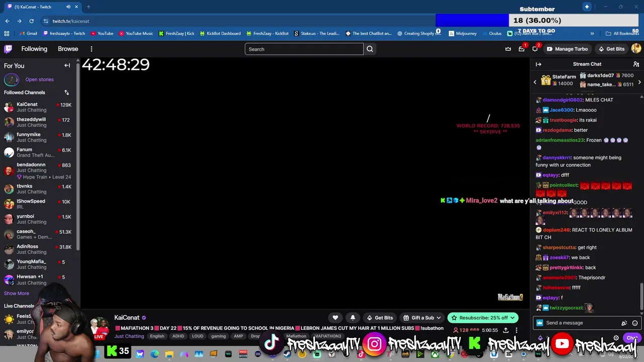This screenshot has height=362, width=644.
Task: Click the English stream tag
Action: coord(157,336)
